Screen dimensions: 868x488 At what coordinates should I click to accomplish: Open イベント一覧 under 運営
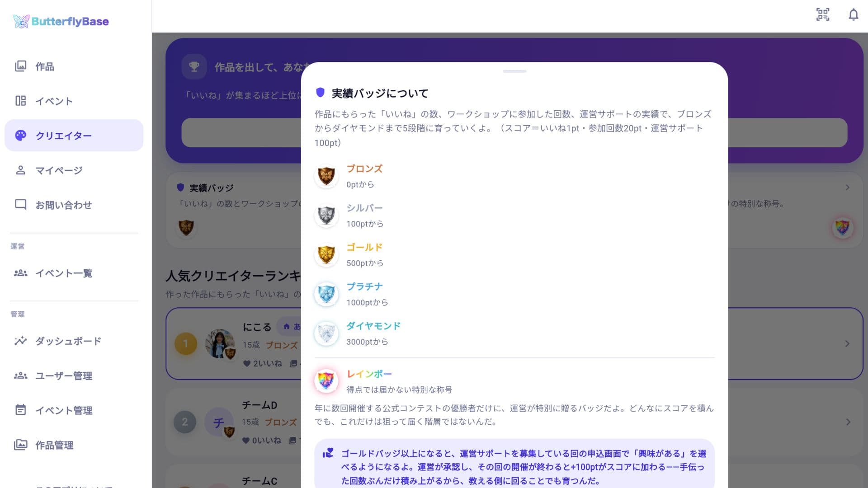(74, 273)
